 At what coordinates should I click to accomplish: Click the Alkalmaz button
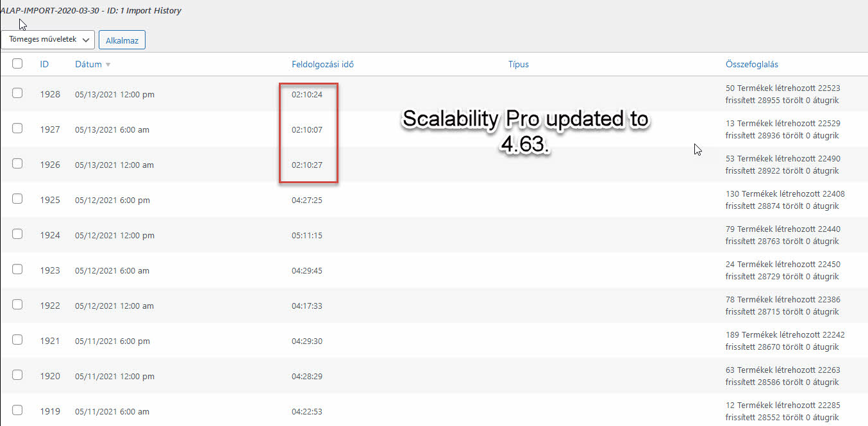[x=122, y=39]
